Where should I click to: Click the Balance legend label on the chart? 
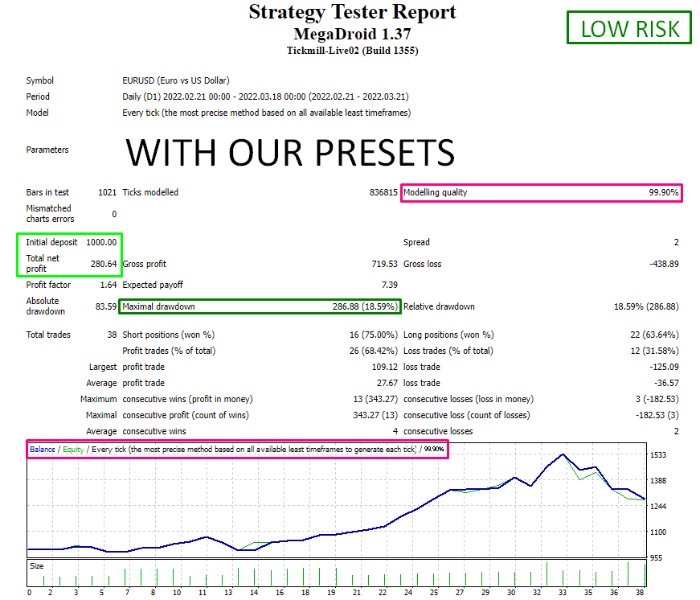pos(43,450)
